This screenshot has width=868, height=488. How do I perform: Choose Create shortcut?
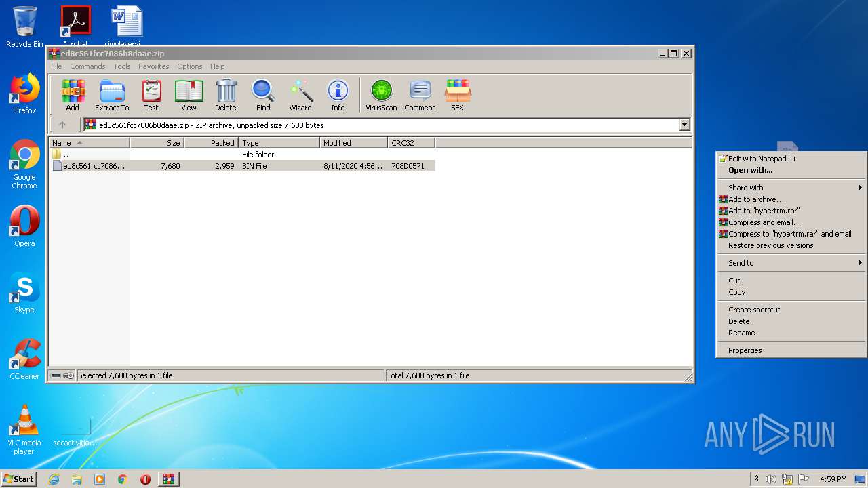(791, 310)
